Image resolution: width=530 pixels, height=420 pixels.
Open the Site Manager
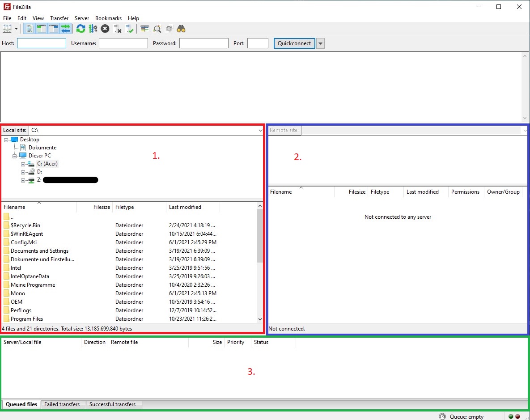[x=7, y=29]
